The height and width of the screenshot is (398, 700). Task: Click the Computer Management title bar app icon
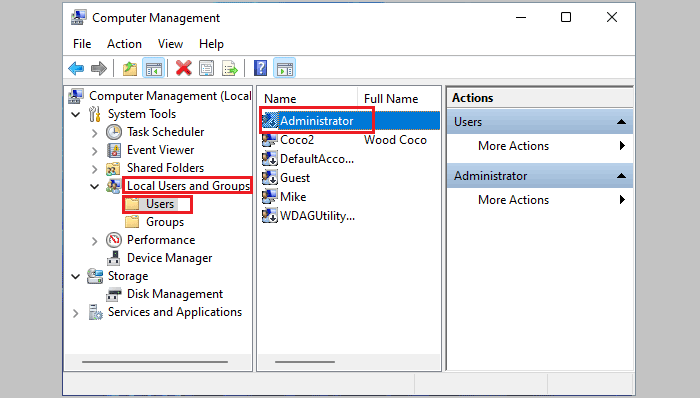[79, 17]
